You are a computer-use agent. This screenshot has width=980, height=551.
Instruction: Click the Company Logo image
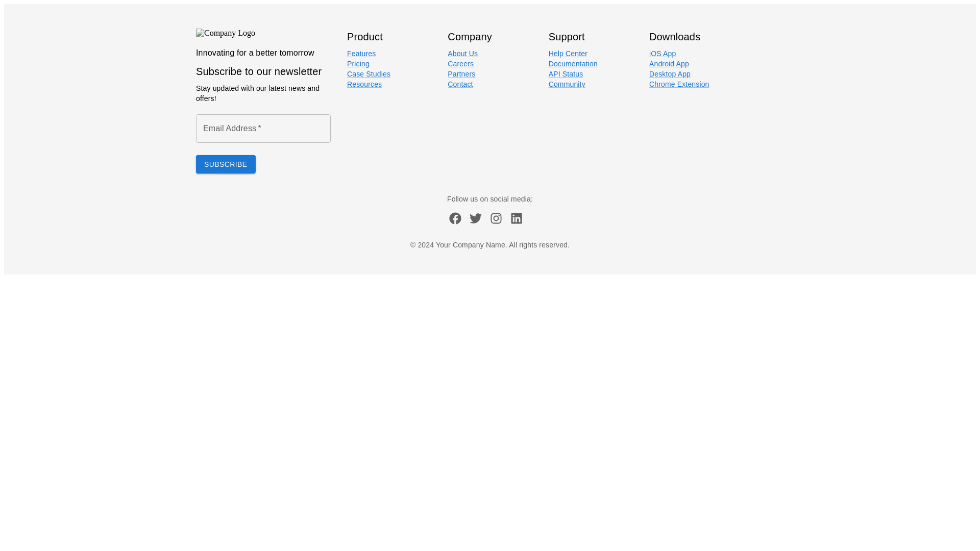[x=225, y=33]
